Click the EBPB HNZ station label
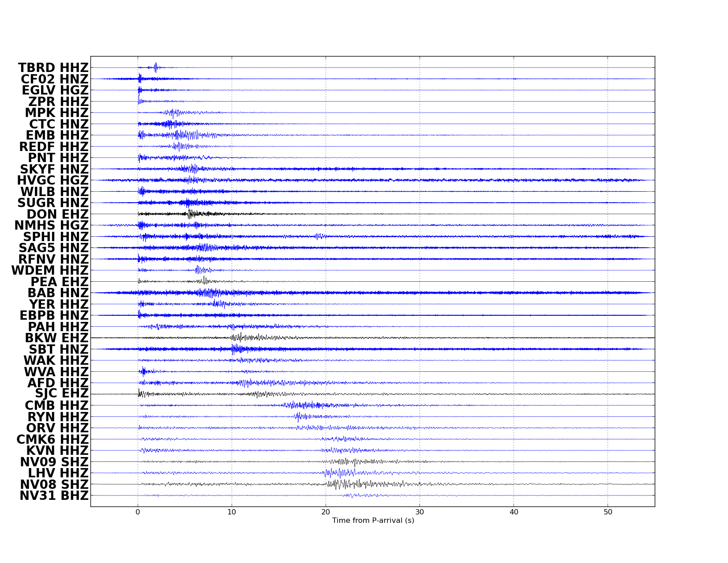 [x=54, y=316]
